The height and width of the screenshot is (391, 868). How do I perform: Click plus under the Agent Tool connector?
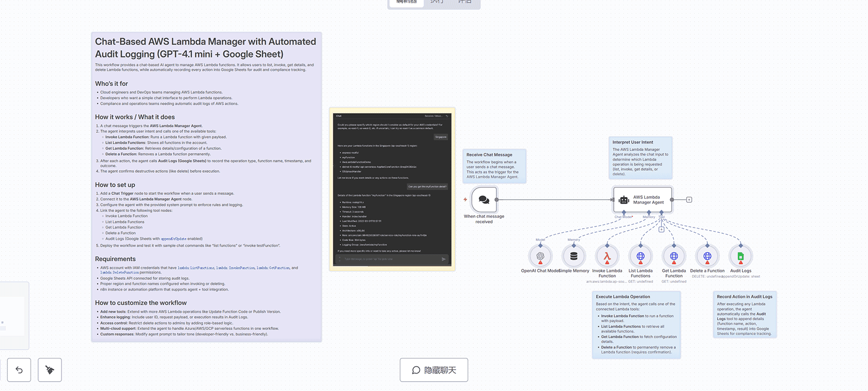coord(661,230)
